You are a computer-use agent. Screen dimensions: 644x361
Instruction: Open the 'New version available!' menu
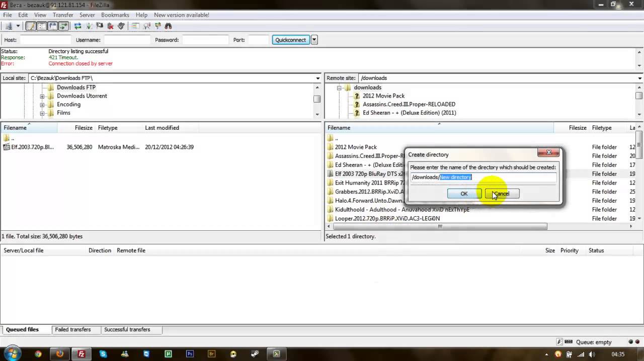pyautogui.click(x=182, y=15)
